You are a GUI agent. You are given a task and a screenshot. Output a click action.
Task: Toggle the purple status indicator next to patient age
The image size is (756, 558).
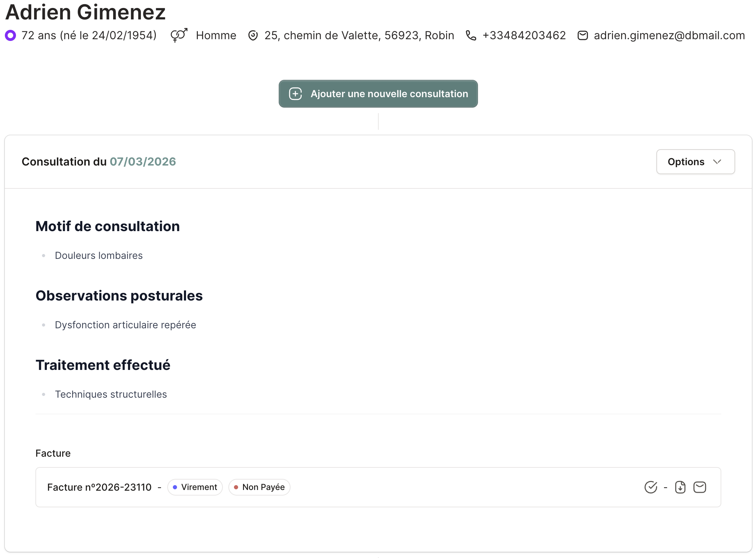11,35
